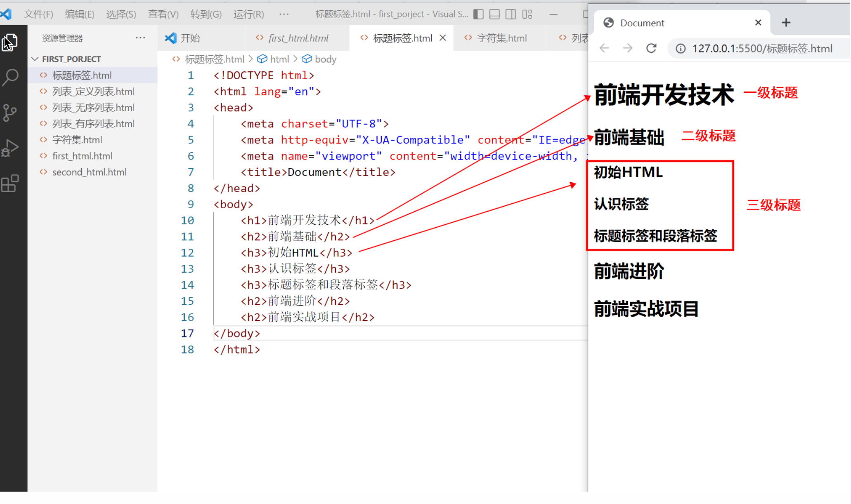Toggle primary sidebar layout icon
The width and height of the screenshot is (851, 504).
point(478,14)
